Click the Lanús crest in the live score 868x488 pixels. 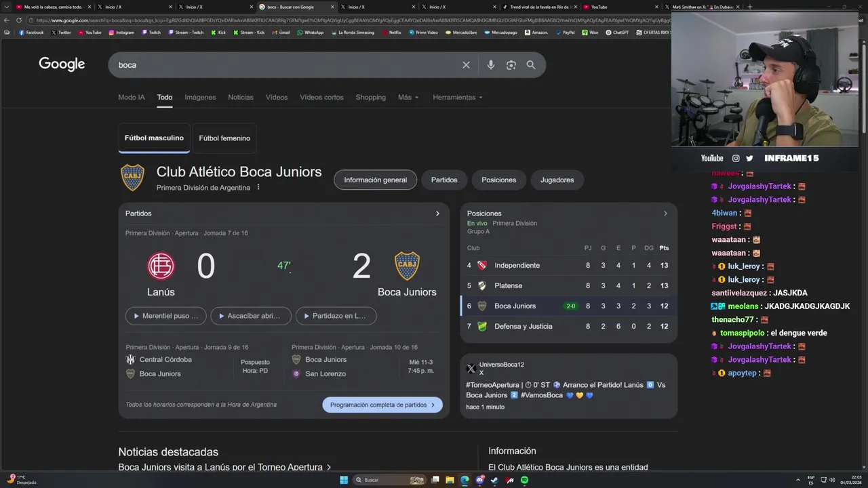pos(161,266)
